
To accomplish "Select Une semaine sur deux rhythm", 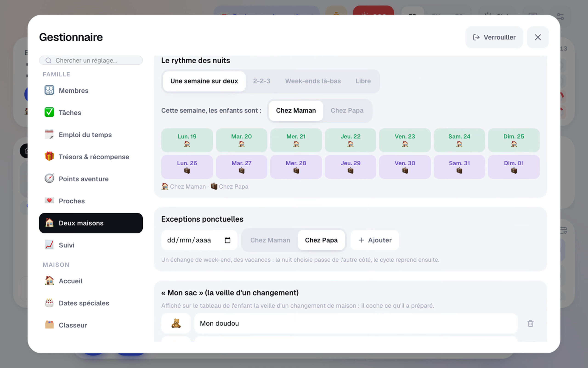I will coord(204,81).
